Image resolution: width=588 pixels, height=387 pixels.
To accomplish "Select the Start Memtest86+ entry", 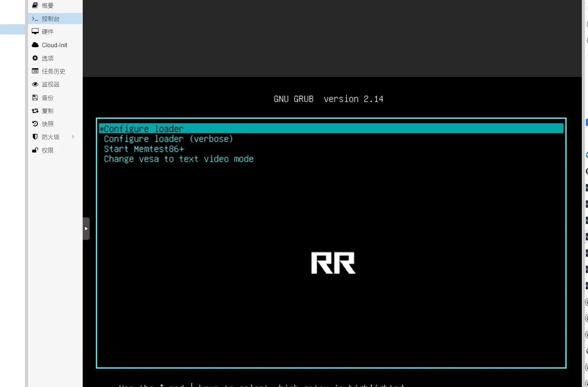I will [144, 149].
